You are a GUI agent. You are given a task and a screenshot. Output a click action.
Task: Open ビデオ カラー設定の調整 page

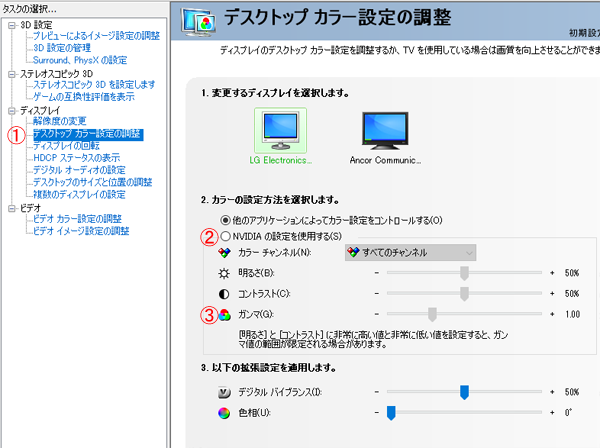pos(77,219)
